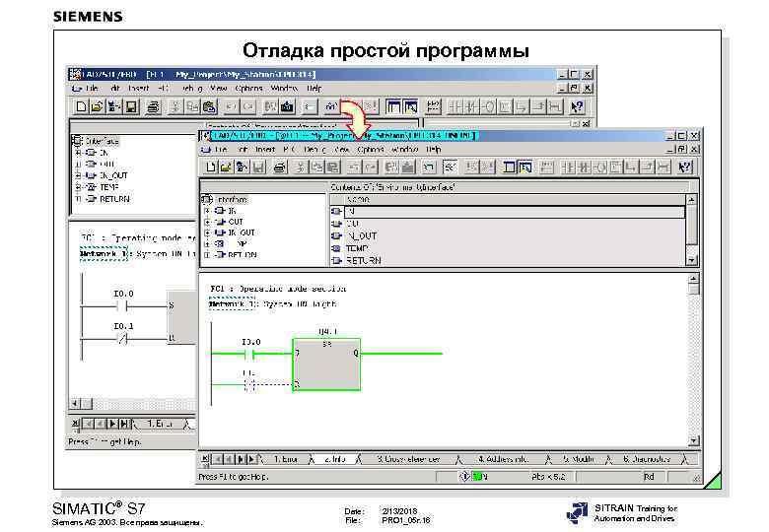The image size is (769, 532).
Task: Switch to the 2: Info tab
Action: click(x=335, y=459)
